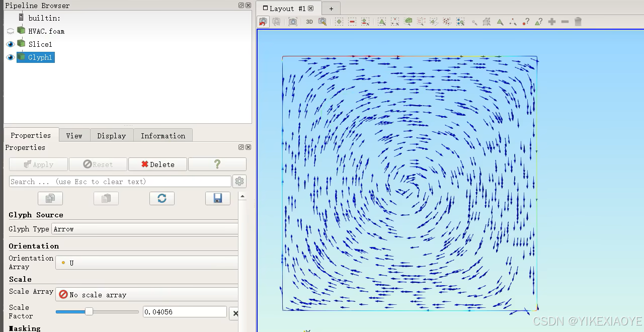The height and width of the screenshot is (332, 644).
Task: Copy the Glyph1 properties
Action: (x=50, y=198)
